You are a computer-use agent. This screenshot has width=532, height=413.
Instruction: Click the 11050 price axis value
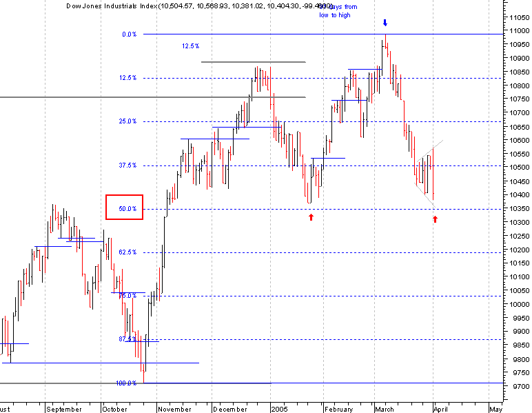(x=519, y=18)
